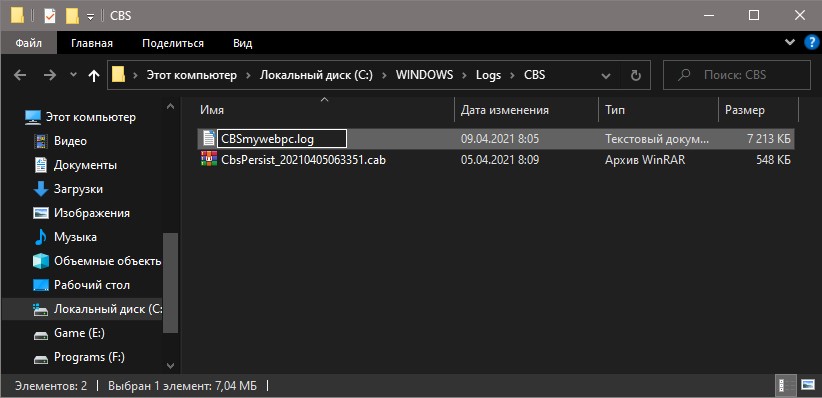The height and width of the screenshot is (398, 822).
Task: Open Видео in the navigation pane
Action: point(70,141)
